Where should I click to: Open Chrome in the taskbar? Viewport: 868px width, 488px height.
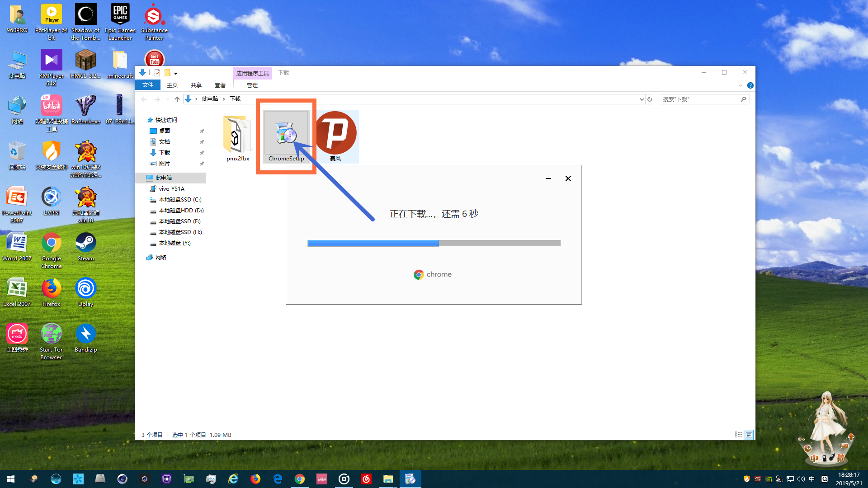point(299,479)
